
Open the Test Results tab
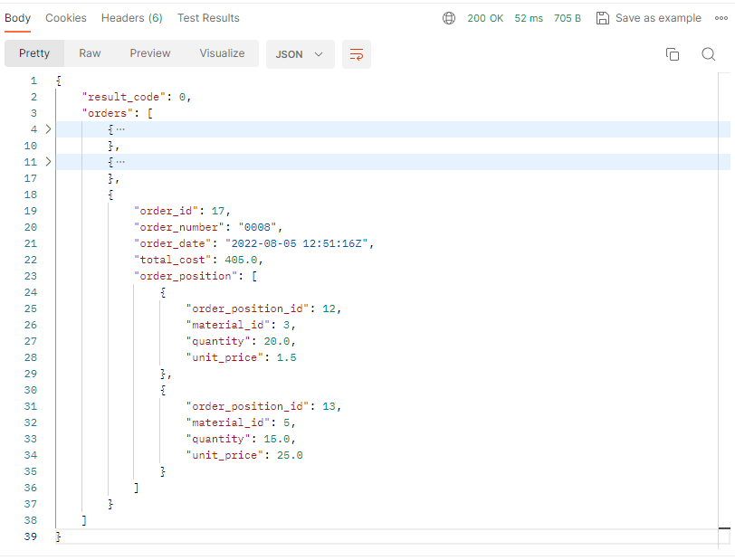tap(208, 18)
